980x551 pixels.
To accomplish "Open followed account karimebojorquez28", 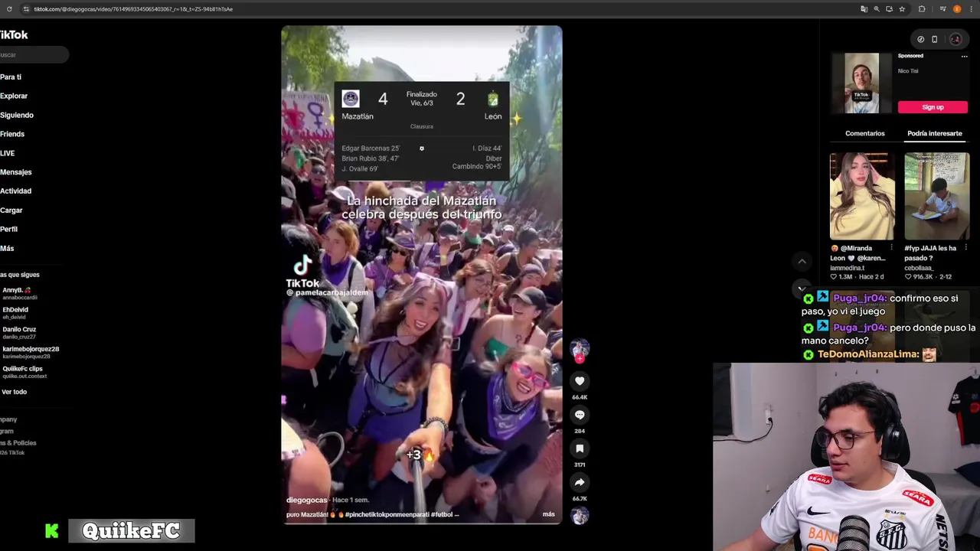I will (31, 351).
